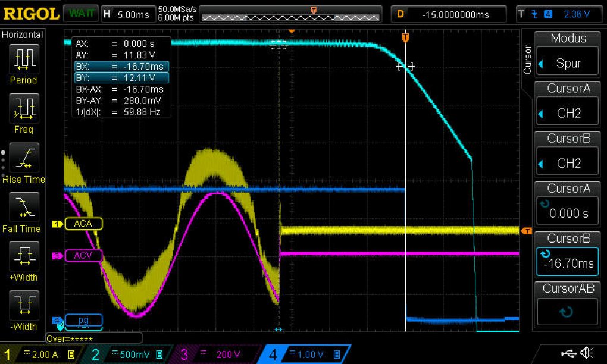Click the ACA channel 1 label
Screen dimensions: 607x364
pyautogui.click(x=83, y=224)
